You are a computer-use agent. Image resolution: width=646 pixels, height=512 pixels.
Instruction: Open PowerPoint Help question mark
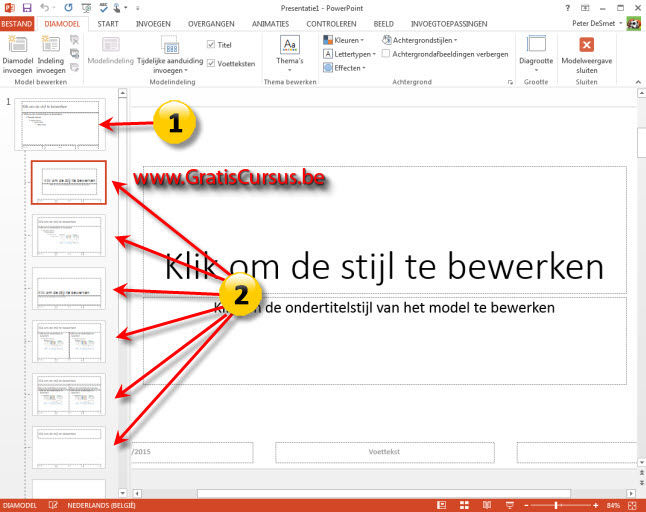567,8
